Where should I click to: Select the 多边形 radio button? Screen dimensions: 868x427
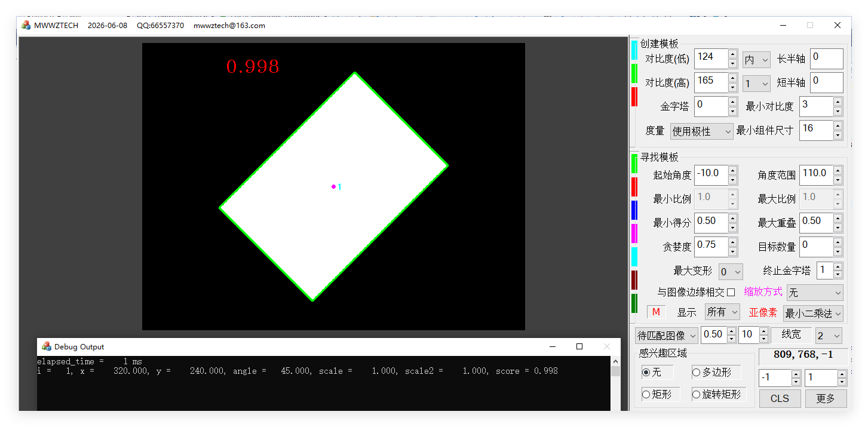tap(696, 372)
